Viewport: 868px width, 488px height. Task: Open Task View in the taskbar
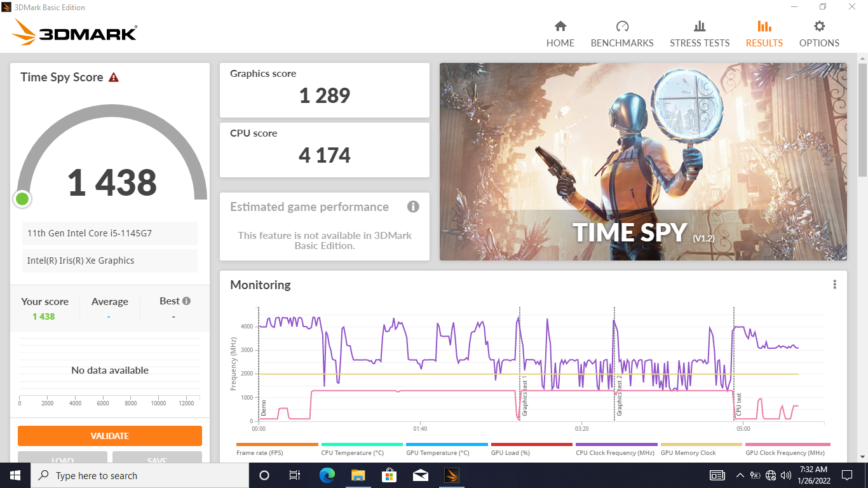[x=295, y=475]
